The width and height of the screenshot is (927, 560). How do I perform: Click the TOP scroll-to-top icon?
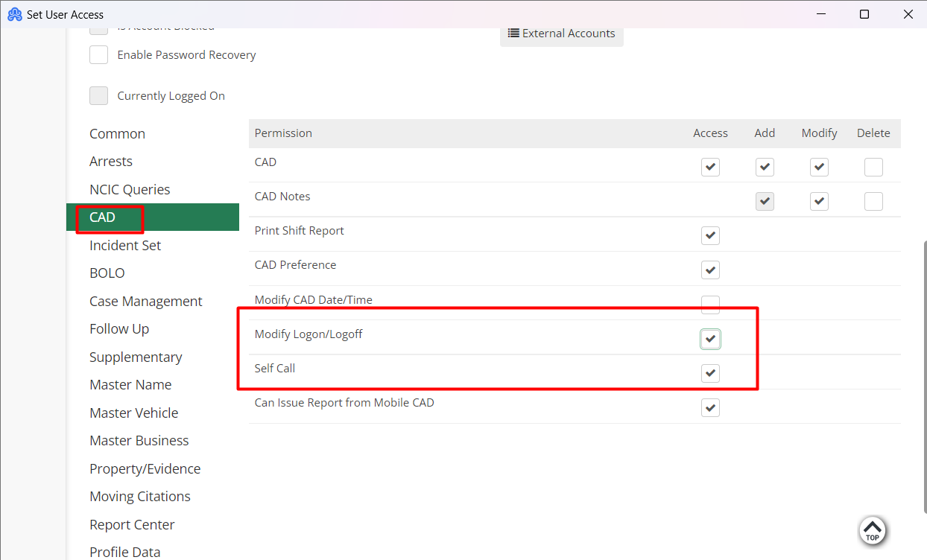[873, 531]
